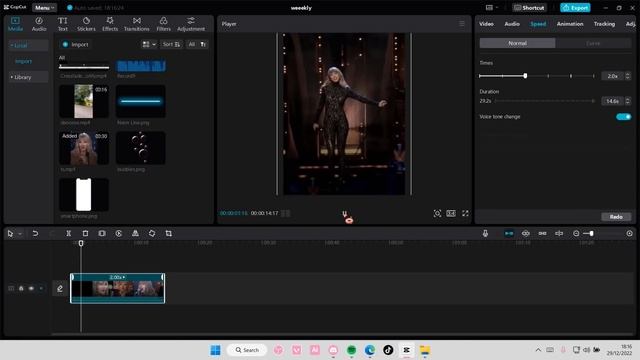Open the layout dropdown near Shortcut
This screenshot has height=360, width=640.
492,8
